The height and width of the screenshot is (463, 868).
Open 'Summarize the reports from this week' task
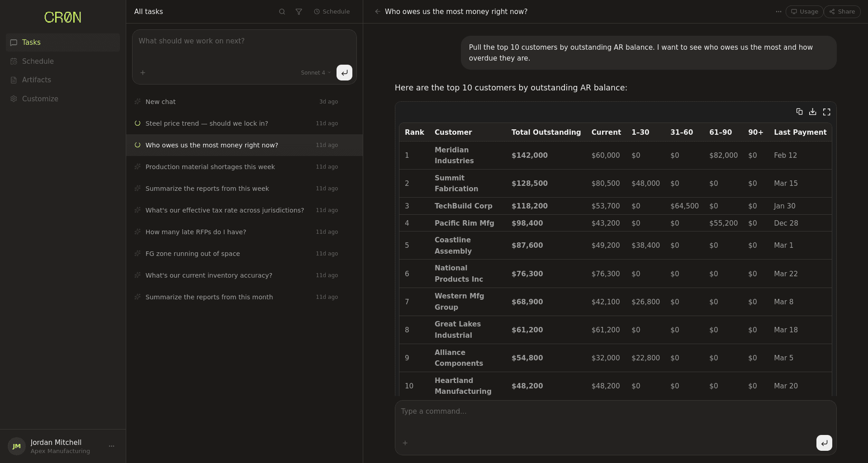pyautogui.click(x=244, y=189)
